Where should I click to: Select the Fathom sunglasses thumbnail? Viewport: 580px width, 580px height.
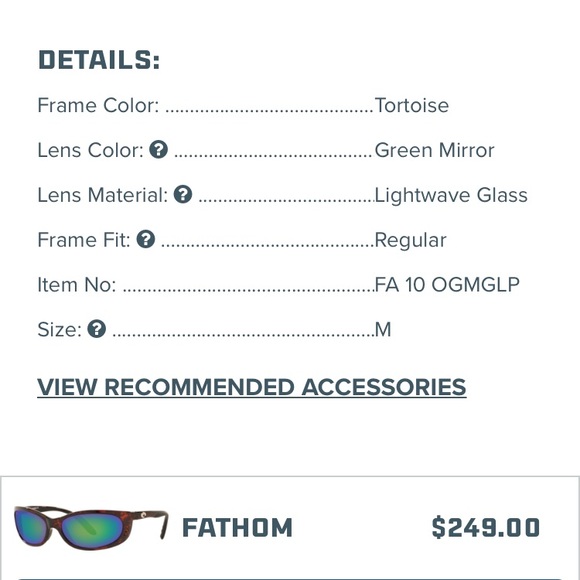coord(91,528)
